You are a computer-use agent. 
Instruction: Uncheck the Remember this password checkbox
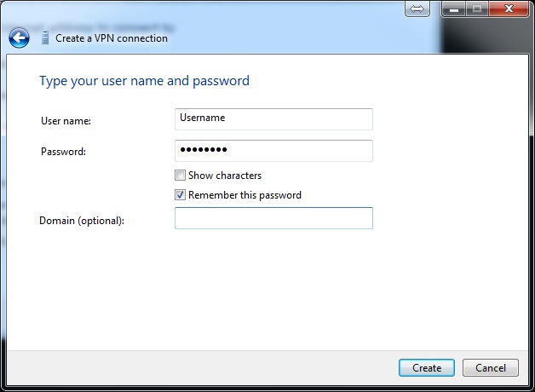tap(180, 195)
